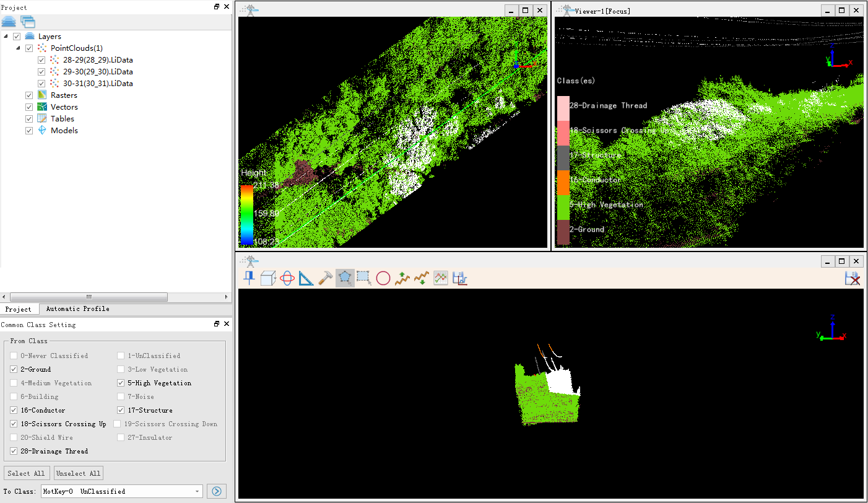The image size is (868, 503).
Task: Open the line chart profile tool
Action: click(x=441, y=278)
